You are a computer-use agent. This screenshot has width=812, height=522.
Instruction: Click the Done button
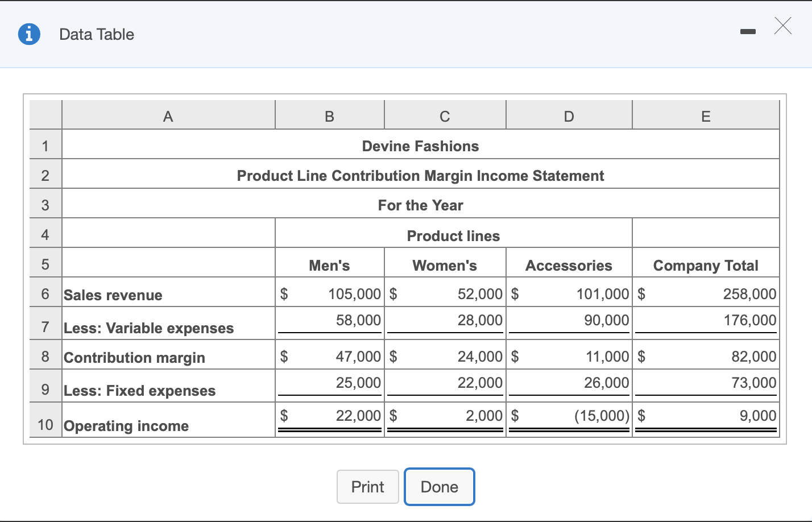point(440,487)
